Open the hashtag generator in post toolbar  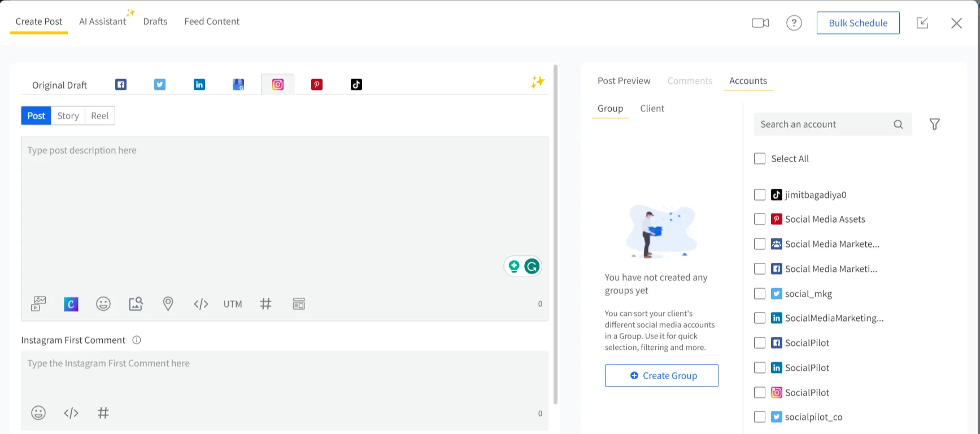point(265,304)
